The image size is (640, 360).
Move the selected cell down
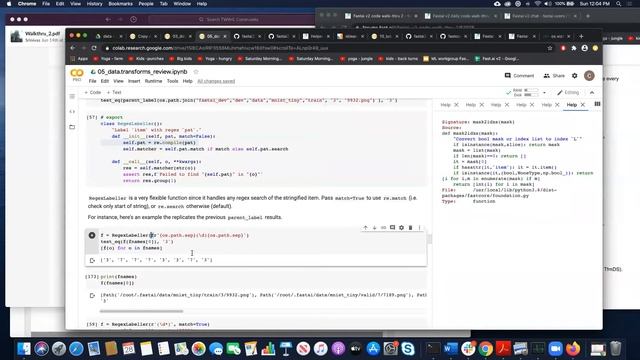tap(374, 228)
